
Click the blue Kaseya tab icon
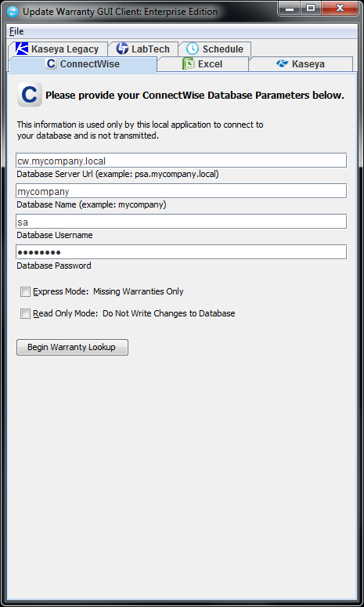pos(283,63)
